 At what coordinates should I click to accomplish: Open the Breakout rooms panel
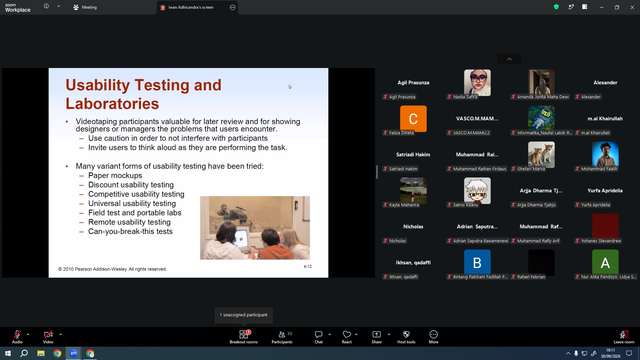click(x=244, y=337)
